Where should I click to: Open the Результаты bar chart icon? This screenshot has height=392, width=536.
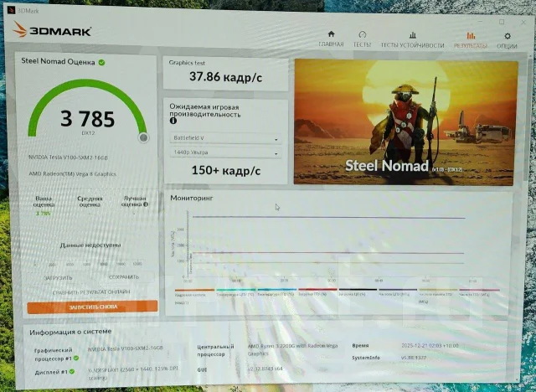click(x=471, y=35)
